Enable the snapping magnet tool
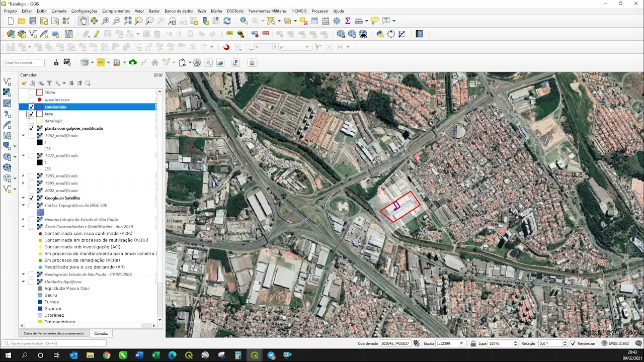 [x=226, y=47]
